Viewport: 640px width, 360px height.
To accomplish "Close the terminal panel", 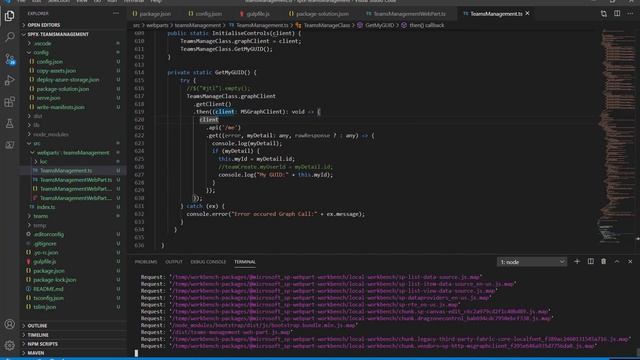I will 630,262.
